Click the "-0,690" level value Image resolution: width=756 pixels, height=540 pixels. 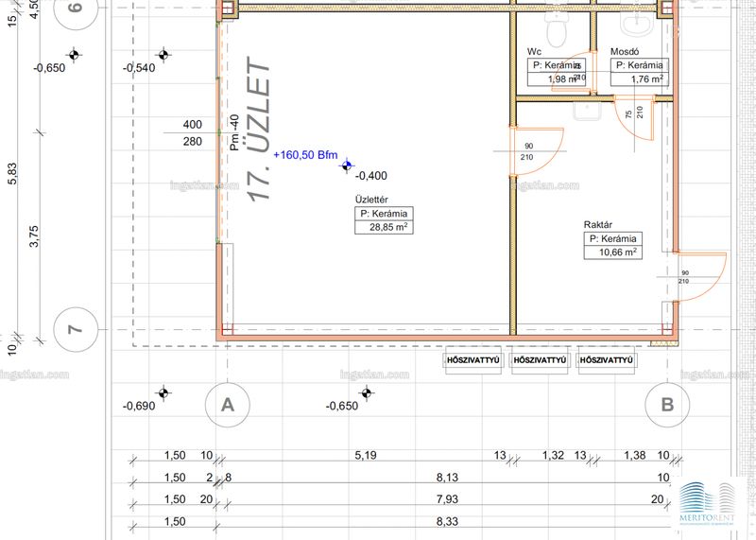click(x=139, y=407)
